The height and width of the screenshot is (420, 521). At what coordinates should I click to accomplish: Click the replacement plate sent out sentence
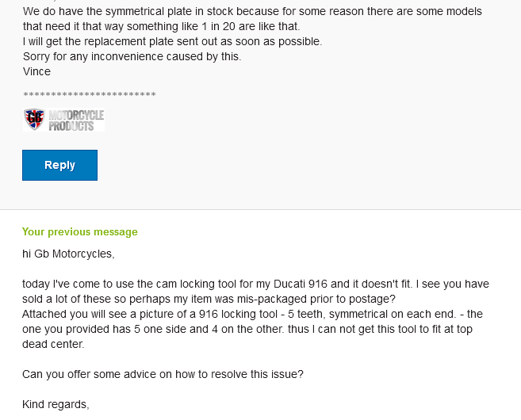click(172, 41)
